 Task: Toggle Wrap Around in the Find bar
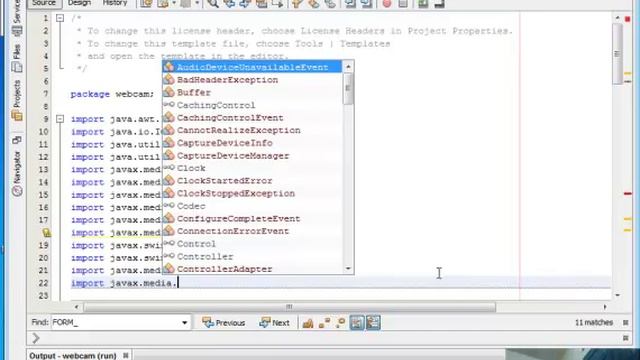pos(373,323)
